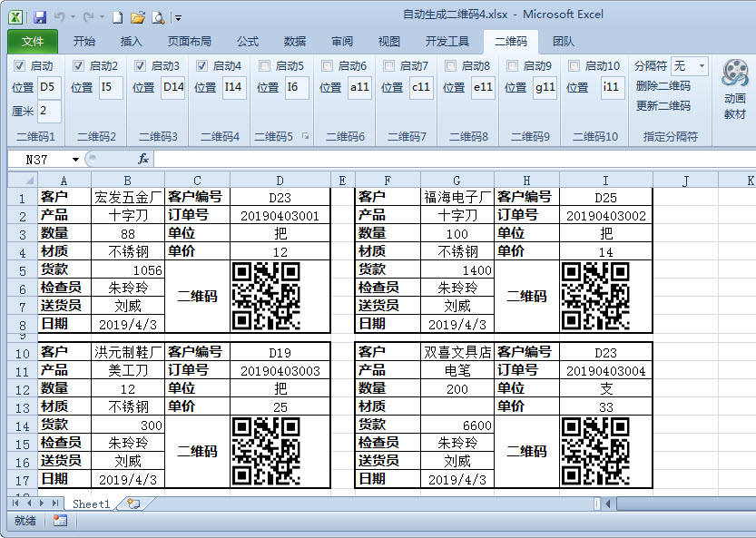Click the Open folder icon
Image resolution: width=756 pixels, height=538 pixels.
pos(138,18)
